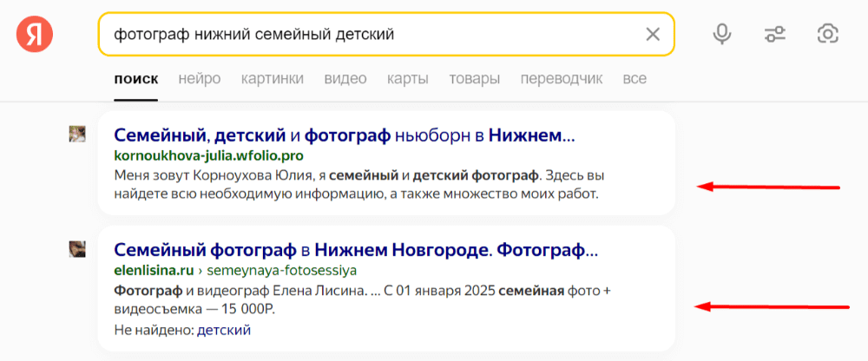This screenshot has height=361, width=868.
Task: Open the semeynaya-fotosessiya breadcrumb path
Action: pos(280,272)
